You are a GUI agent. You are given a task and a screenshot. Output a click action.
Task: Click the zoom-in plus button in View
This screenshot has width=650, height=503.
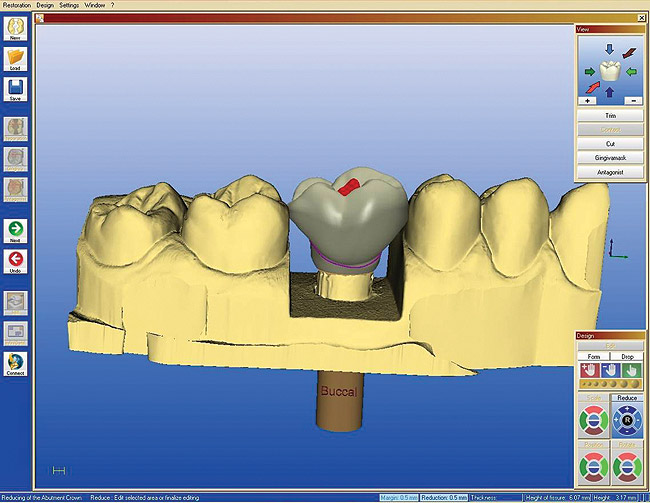tap(585, 101)
